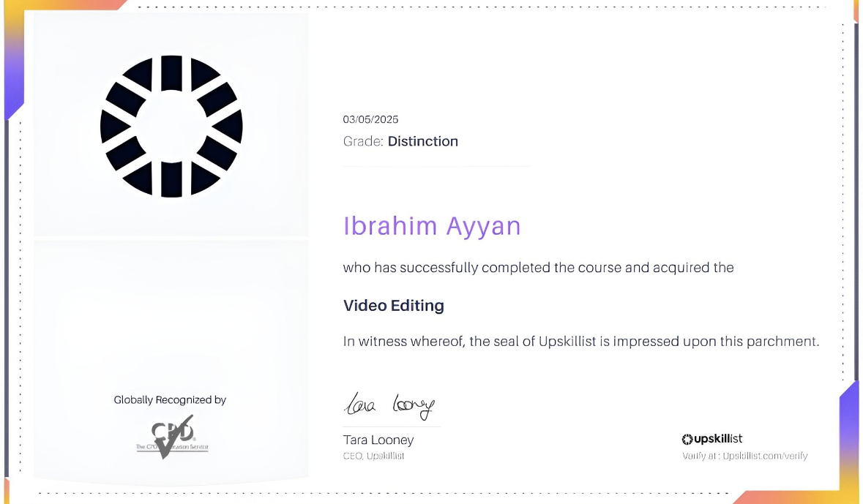This screenshot has height=504, width=863.
Task: Click the CPD certification service logo
Action: tap(172, 437)
